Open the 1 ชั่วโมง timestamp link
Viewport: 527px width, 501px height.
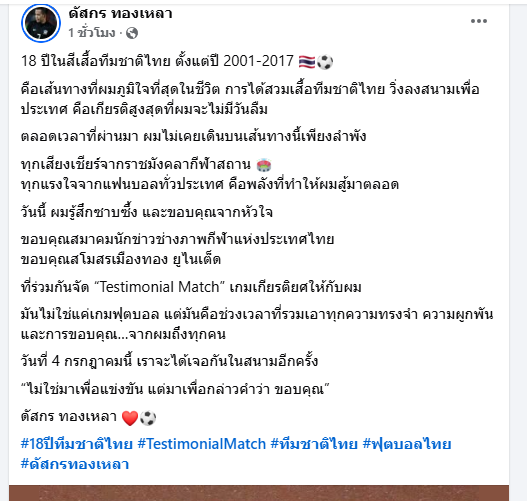point(92,33)
